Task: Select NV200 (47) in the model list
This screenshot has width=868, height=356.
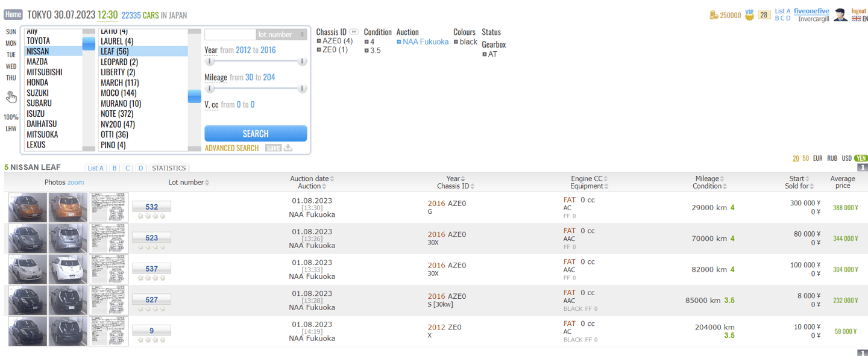Action: (x=143, y=124)
